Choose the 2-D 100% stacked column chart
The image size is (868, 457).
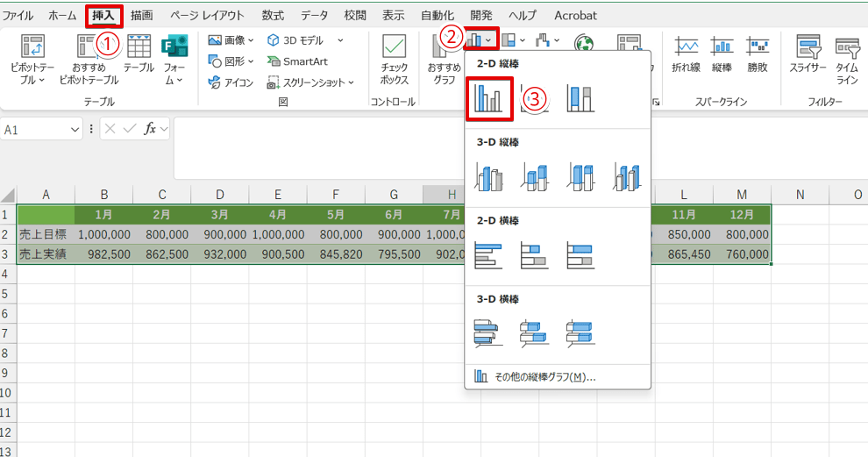coord(580,98)
